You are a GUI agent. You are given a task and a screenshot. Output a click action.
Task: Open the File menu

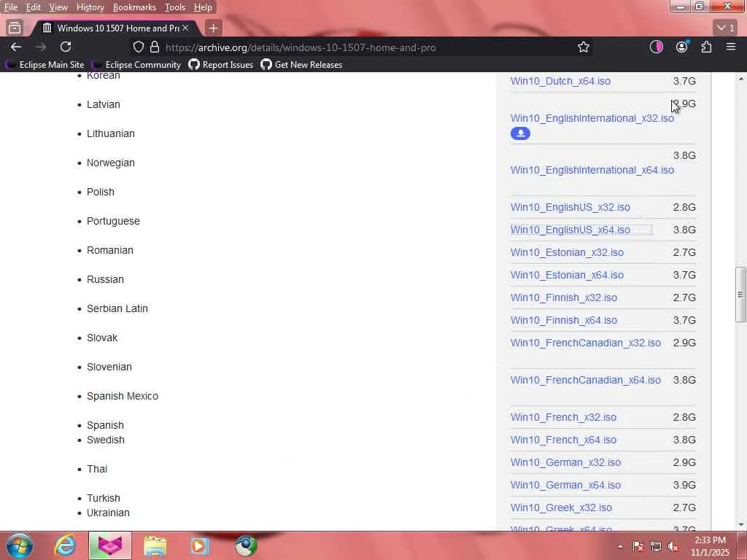point(10,7)
